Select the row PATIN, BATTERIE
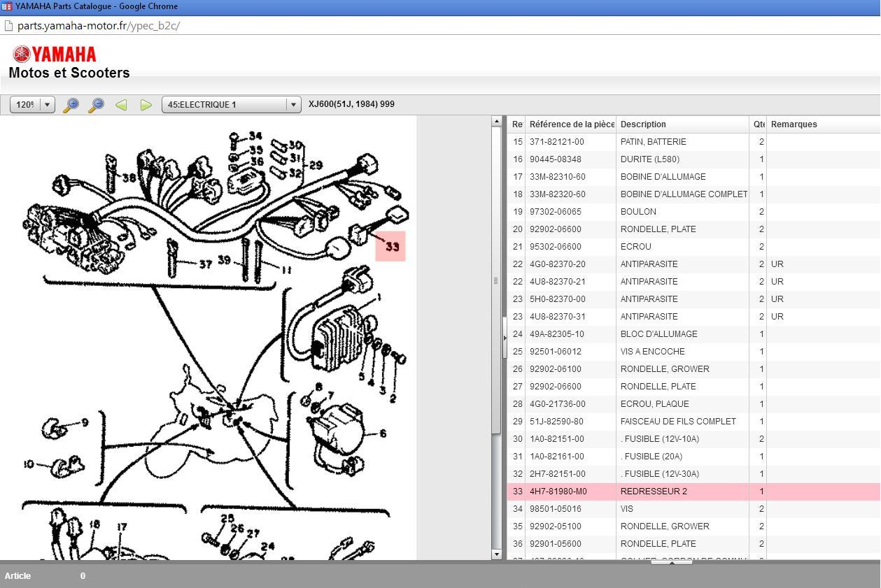Viewport: 881px width, 588px height. tap(693, 142)
